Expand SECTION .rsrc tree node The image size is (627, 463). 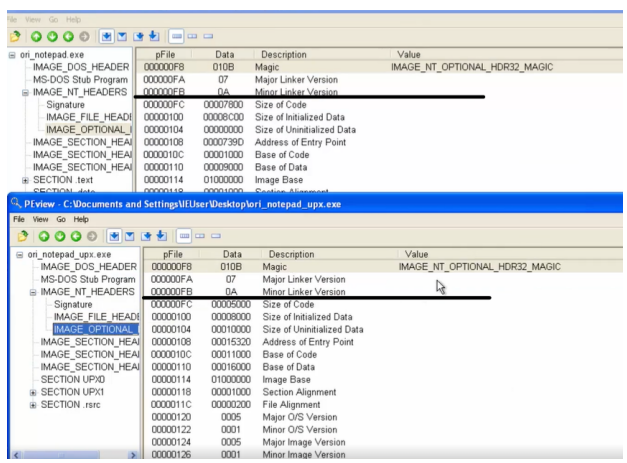[x=33, y=405]
